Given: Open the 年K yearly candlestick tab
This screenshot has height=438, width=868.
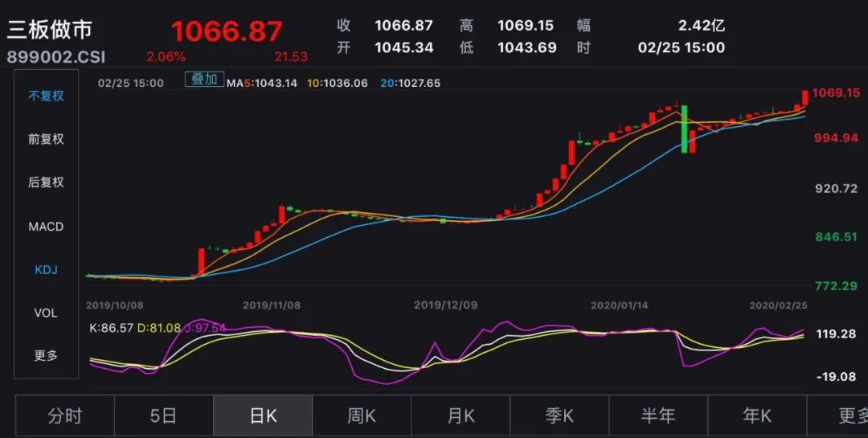Looking at the screenshot, I should click(757, 415).
